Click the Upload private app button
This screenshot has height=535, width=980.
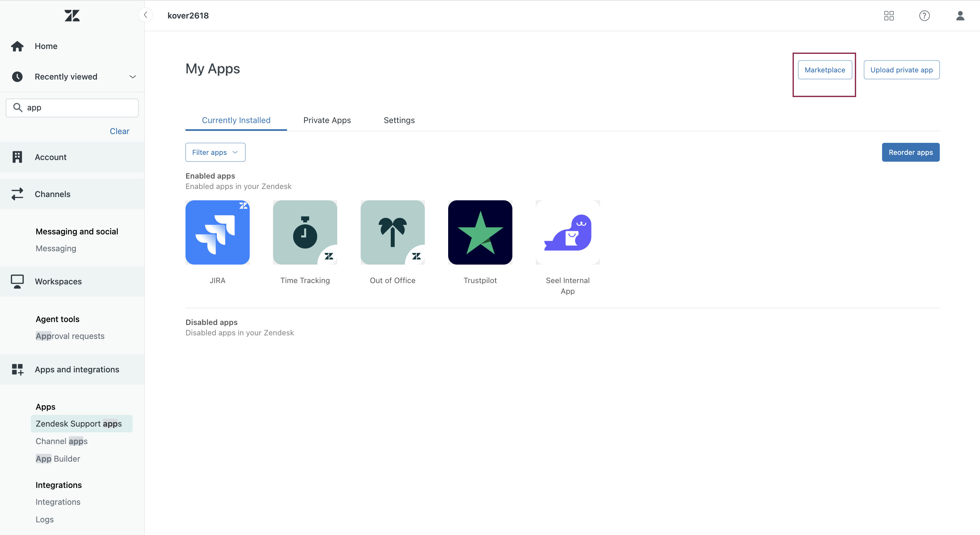coord(901,70)
